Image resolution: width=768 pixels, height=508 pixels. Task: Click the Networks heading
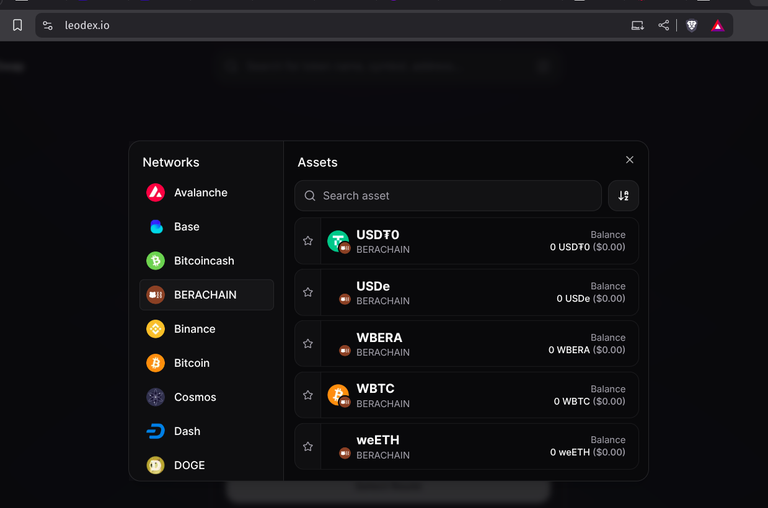(171, 162)
